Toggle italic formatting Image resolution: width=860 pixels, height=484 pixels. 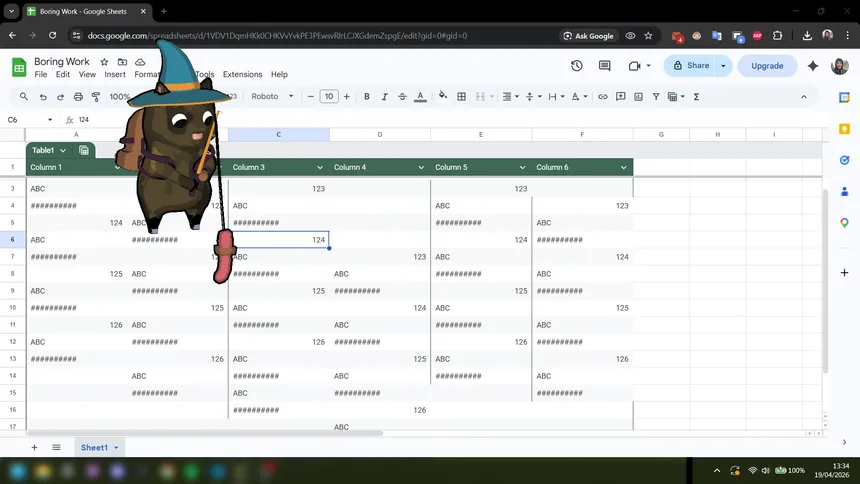point(384,97)
